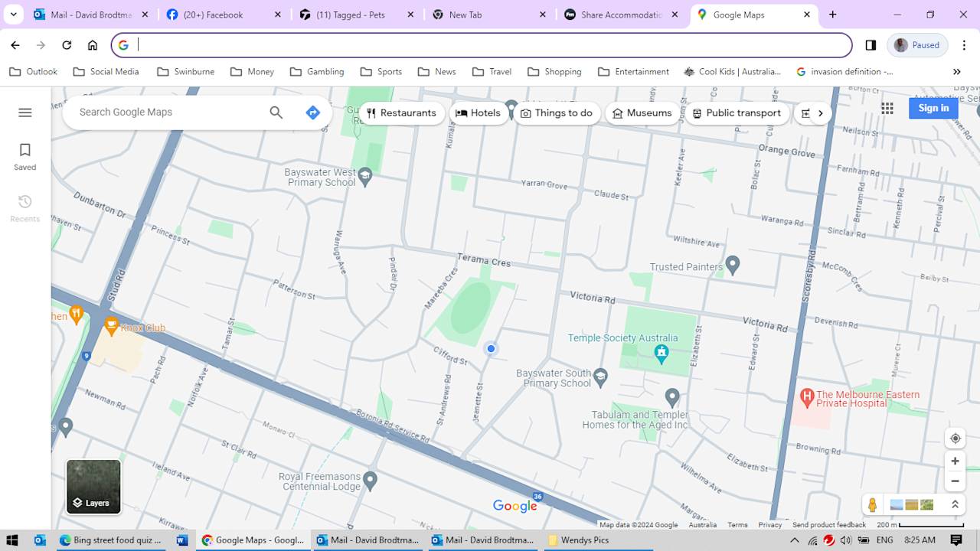Open the Privacy link in footer
The image size is (980, 551).
(x=769, y=525)
